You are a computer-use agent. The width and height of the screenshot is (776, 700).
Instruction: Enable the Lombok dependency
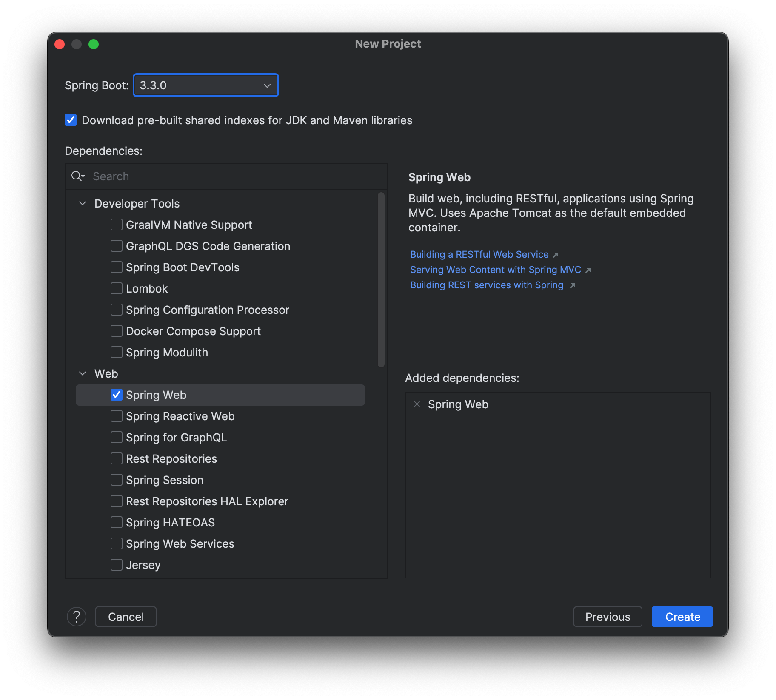(116, 288)
